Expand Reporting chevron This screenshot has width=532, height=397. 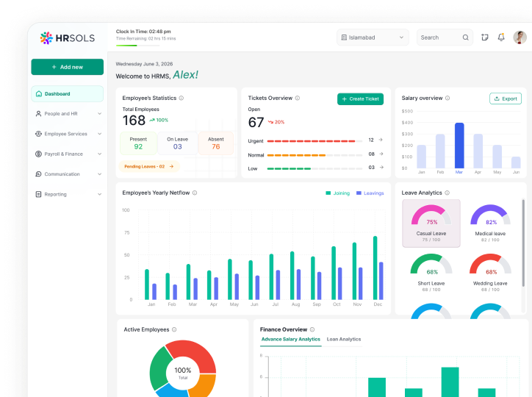click(x=99, y=194)
